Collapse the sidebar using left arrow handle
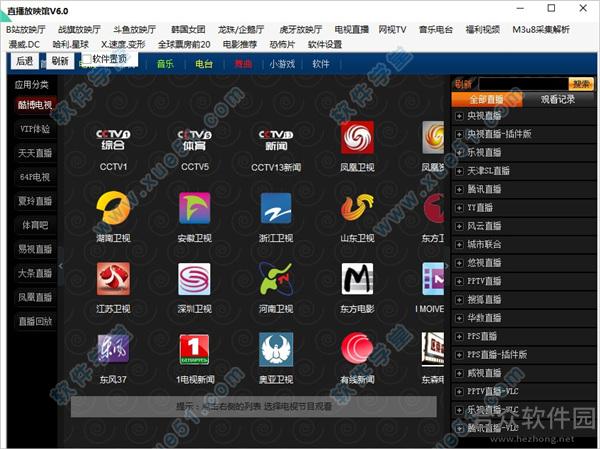The height and width of the screenshot is (449, 600). coord(61,265)
